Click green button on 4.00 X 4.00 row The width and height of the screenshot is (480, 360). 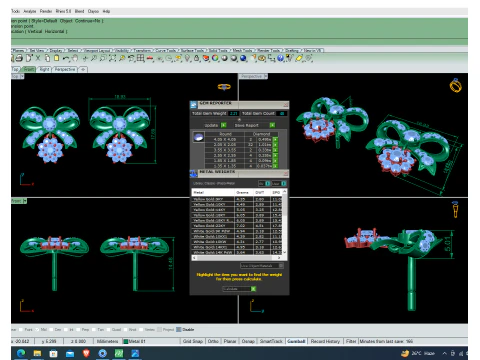click(275, 139)
